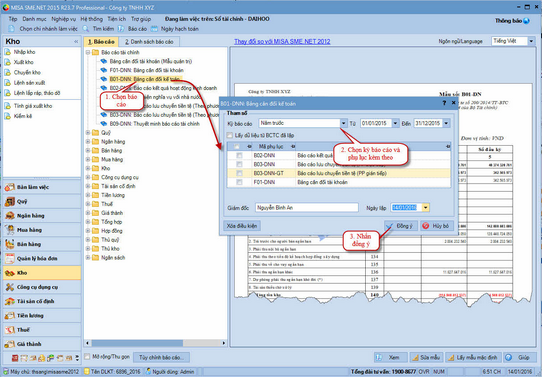Open the Danh mục menu
542x377 pixels.
tap(34, 19)
